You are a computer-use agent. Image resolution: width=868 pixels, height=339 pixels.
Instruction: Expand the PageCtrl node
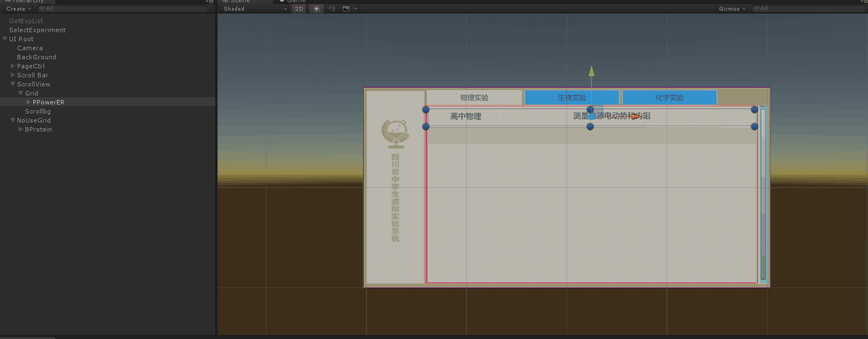(x=13, y=66)
